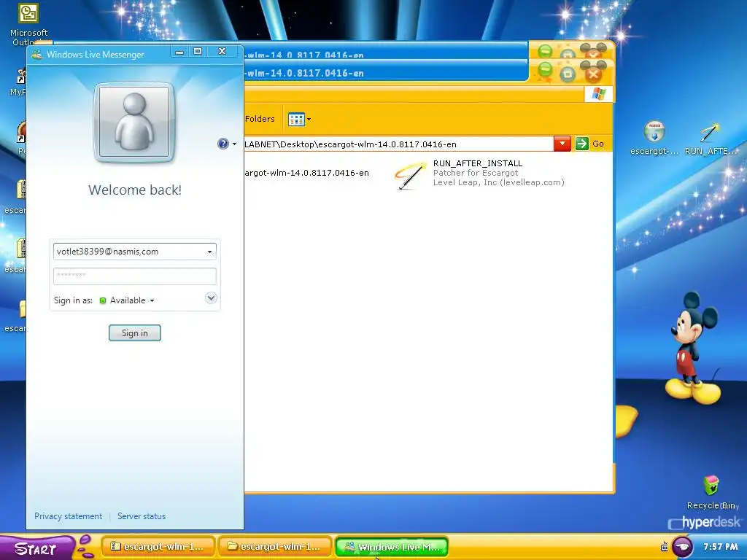Click the Views icon in Explorer toolbar
The image size is (747, 560).
[x=296, y=119]
